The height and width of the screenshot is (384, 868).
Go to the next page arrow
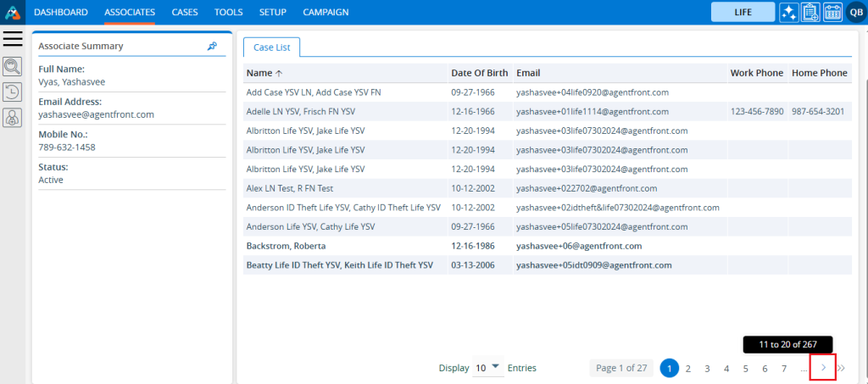822,368
